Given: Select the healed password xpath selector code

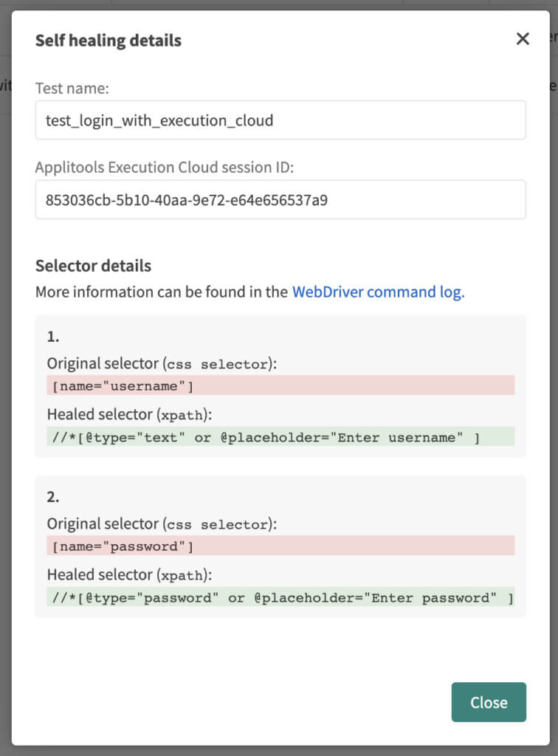Looking at the screenshot, I should point(279,598).
